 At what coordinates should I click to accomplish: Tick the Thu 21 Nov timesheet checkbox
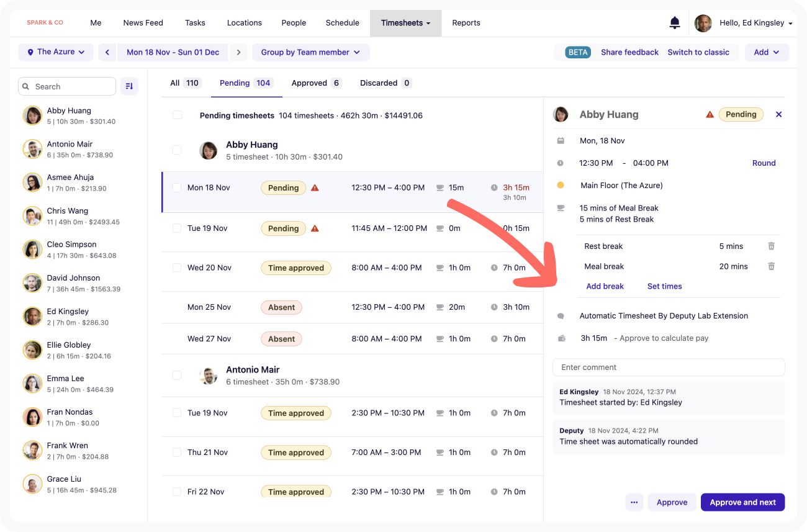[177, 452]
